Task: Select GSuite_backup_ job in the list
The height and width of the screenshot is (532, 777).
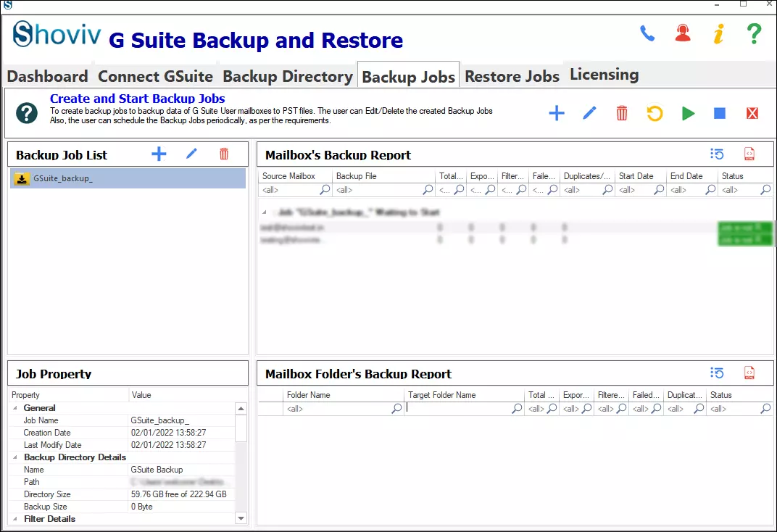Action: (128, 178)
